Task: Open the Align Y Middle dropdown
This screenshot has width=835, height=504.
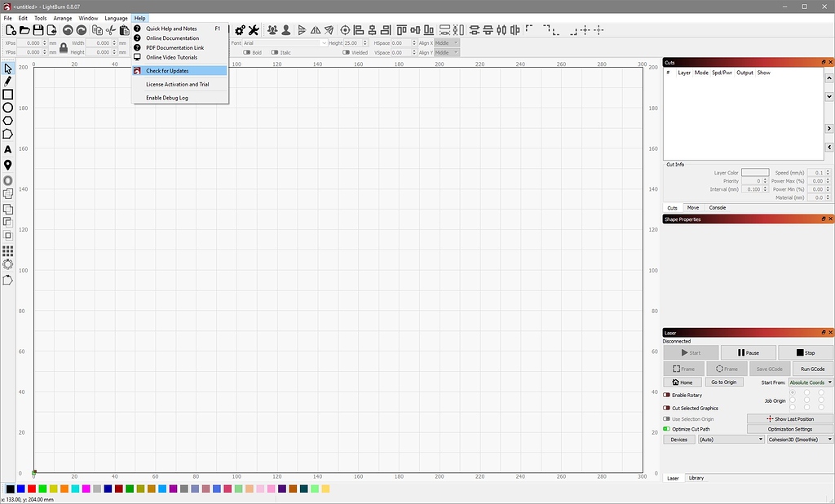Action: [447, 52]
